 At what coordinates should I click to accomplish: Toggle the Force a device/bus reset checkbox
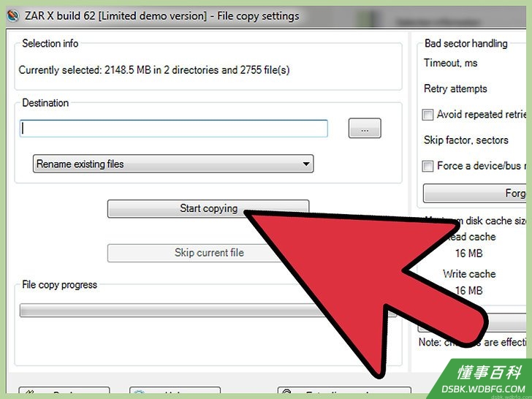coord(427,167)
